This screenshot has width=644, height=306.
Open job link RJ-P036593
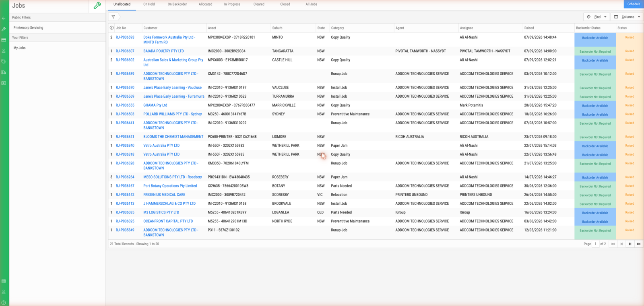(x=125, y=37)
